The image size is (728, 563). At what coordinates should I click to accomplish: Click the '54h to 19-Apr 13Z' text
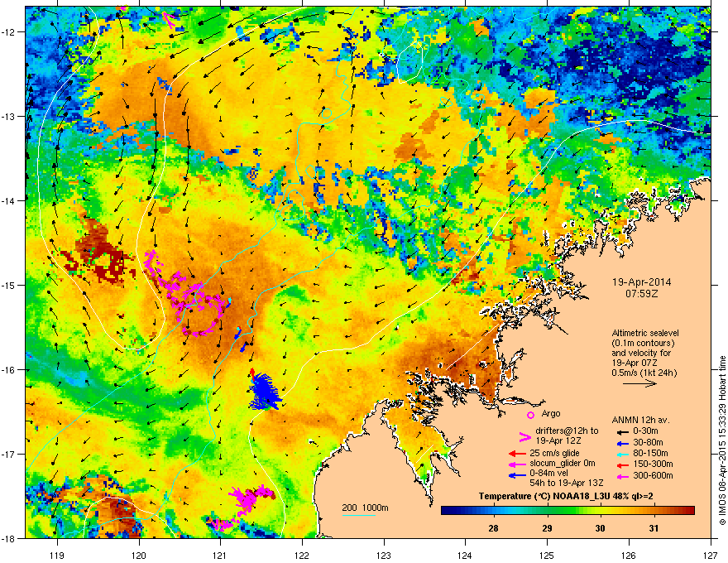567,483
